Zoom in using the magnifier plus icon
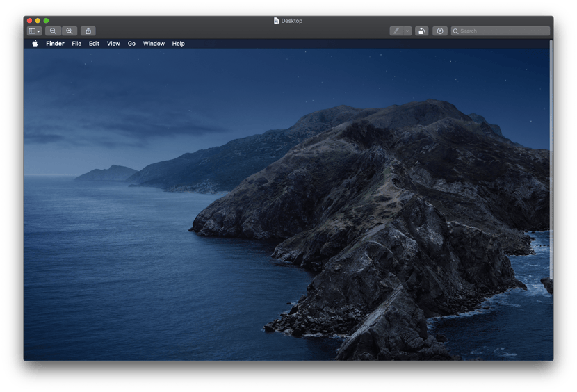 (70, 31)
